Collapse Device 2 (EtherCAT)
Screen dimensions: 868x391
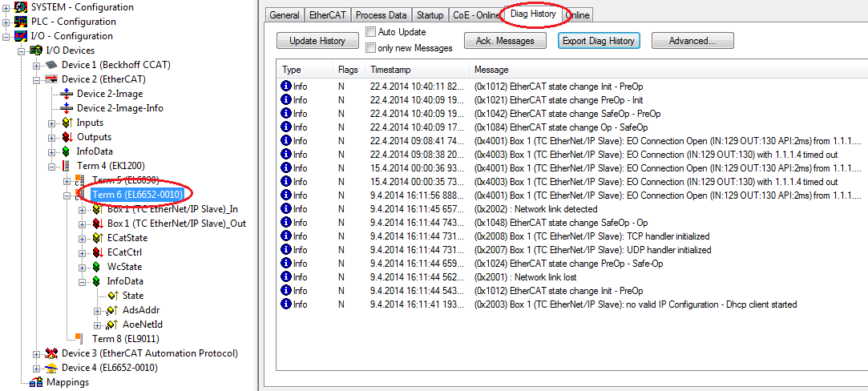click(x=37, y=79)
